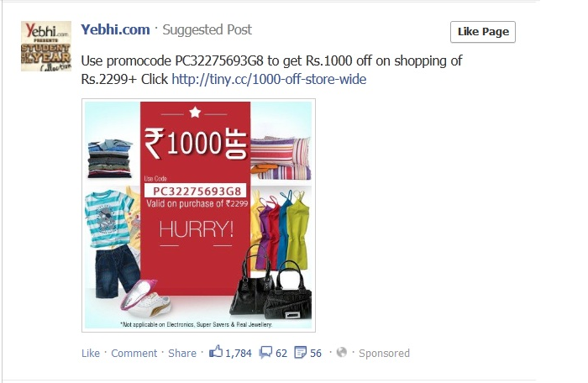The width and height of the screenshot is (588, 383).
Task: Click the HURRY! text on the banner
Action: tap(196, 229)
